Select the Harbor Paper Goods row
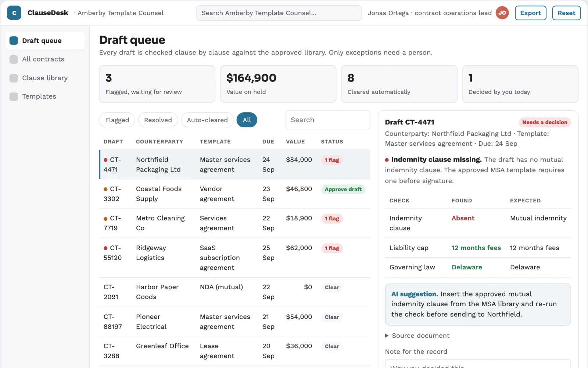The width and height of the screenshot is (588, 368). (x=234, y=292)
